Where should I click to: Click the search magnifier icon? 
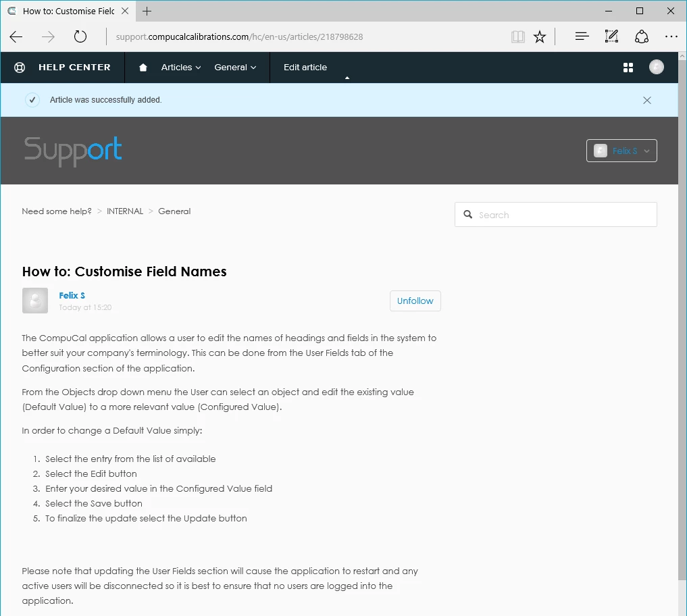(x=468, y=214)
